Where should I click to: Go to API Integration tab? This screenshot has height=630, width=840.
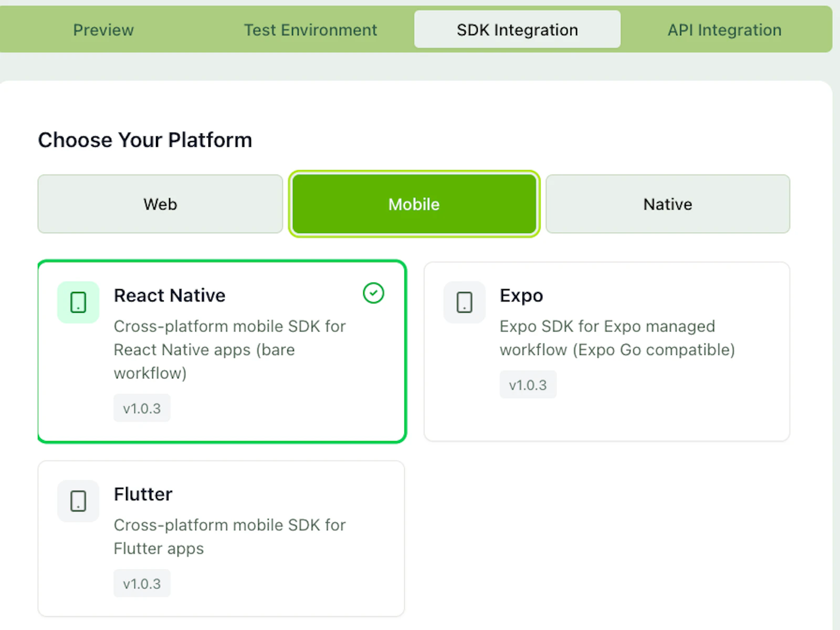pyautogui.click(x=724, y=30)
